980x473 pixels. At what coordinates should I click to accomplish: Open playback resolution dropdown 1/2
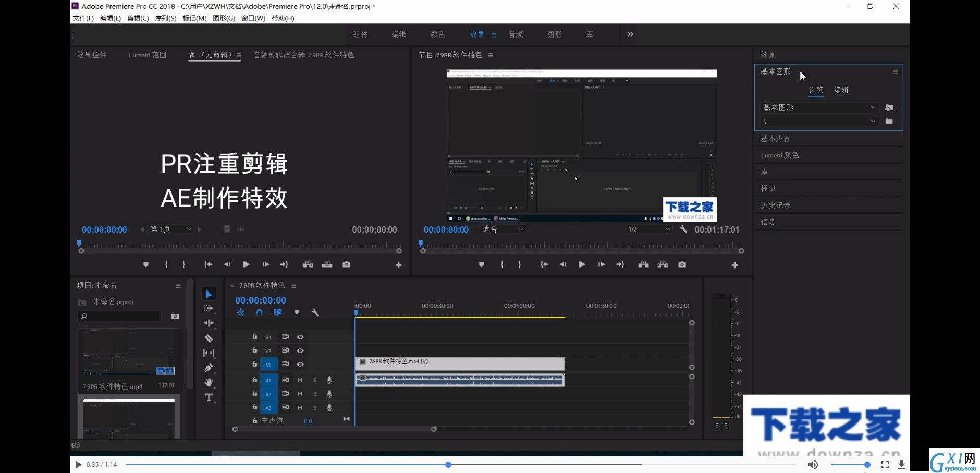pyautogui.click(x=649, y=229)
